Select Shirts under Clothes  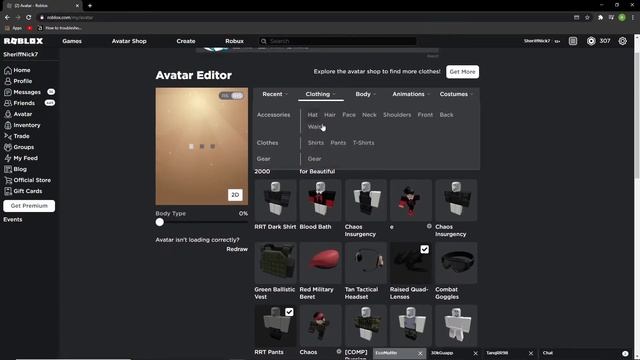316,143
